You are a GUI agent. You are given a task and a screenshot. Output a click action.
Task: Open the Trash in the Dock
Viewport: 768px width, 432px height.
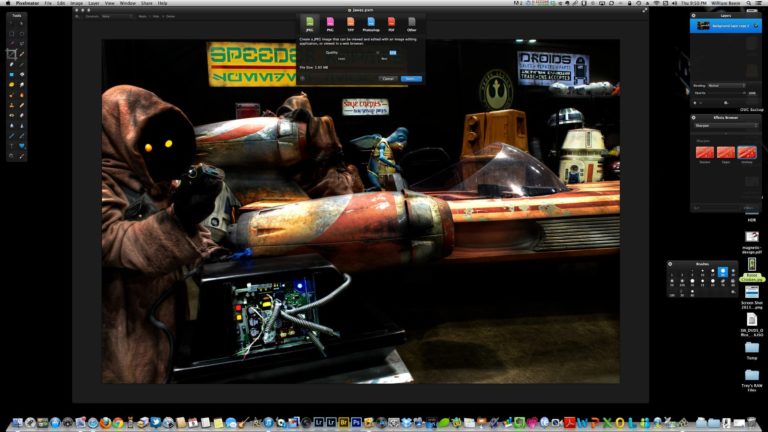click(751, 422)
